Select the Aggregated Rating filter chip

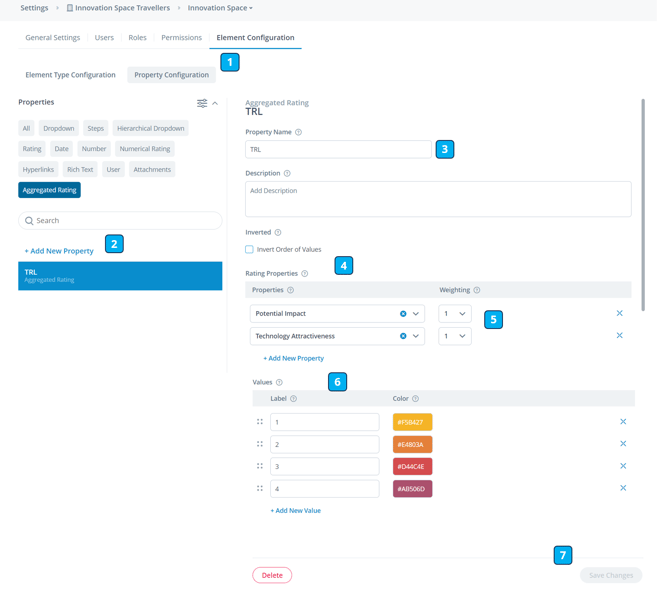point(49,190)
